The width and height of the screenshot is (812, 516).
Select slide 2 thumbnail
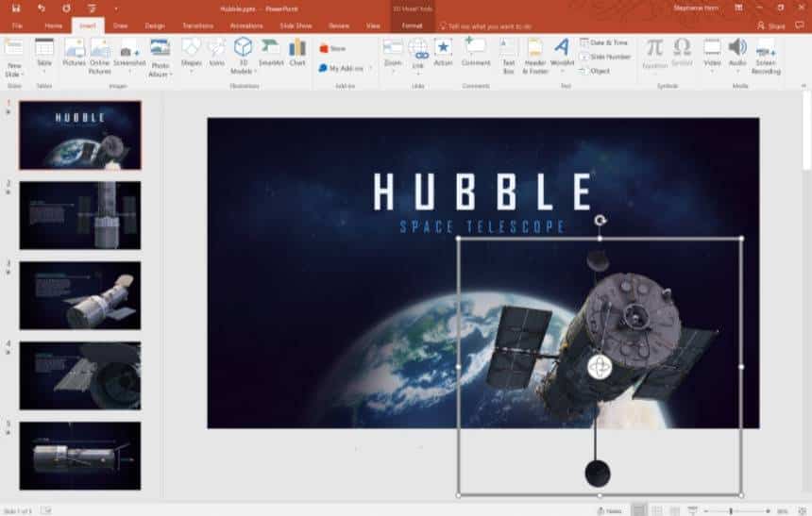(80, 215)
